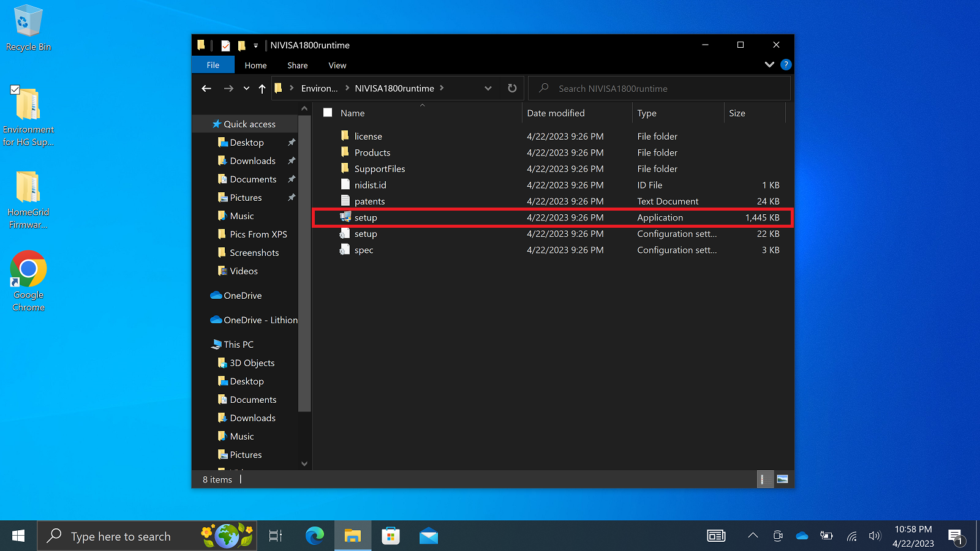This screenshot has width=980, height=551.
Task: Select Recycle Bin desktop icon
Action: pyautogui.click(x=28, y=29)
